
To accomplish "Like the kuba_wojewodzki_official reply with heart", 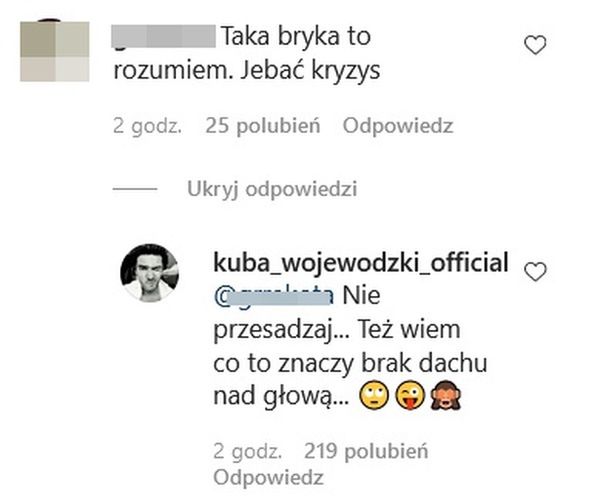I will pos(535,272).
